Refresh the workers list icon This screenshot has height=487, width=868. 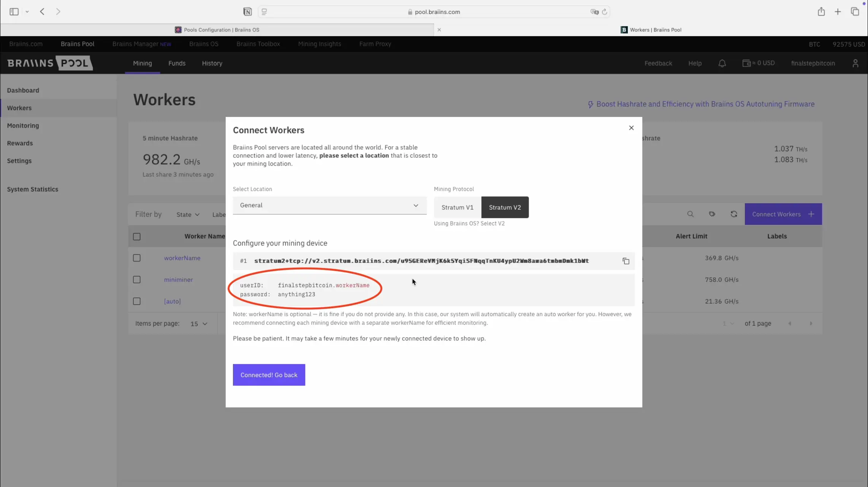click(733, 214)
